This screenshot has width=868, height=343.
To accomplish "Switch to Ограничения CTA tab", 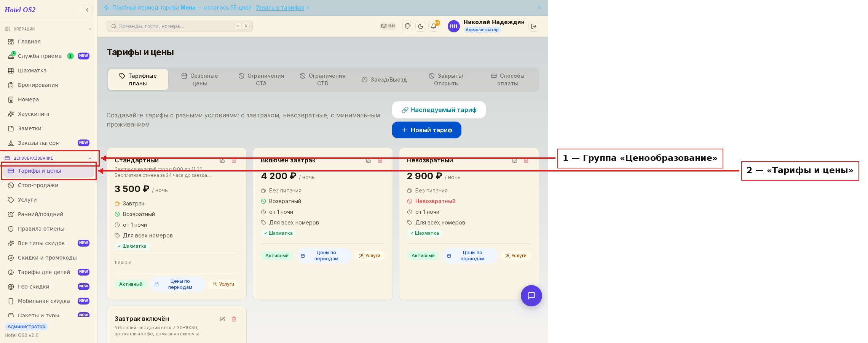I will 261,80.
